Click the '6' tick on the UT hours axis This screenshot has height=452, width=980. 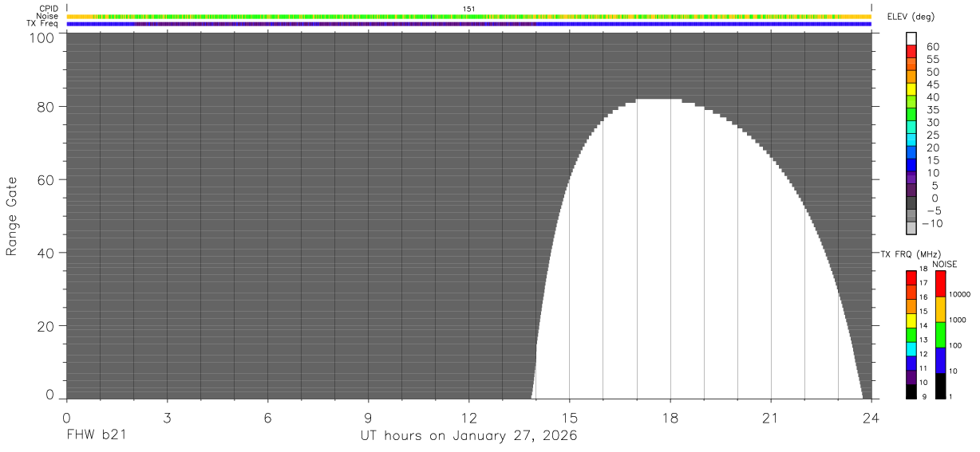point(267,418)
